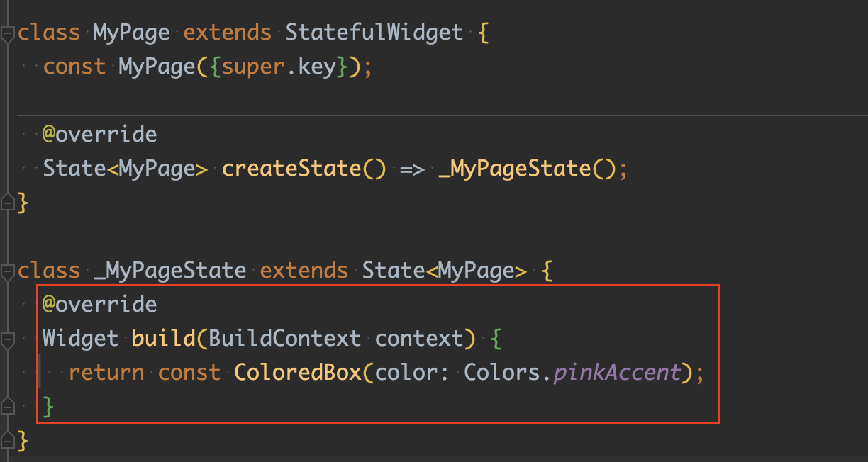
Task: Click the StatefulWidget class name
Action: click(374, 33)
